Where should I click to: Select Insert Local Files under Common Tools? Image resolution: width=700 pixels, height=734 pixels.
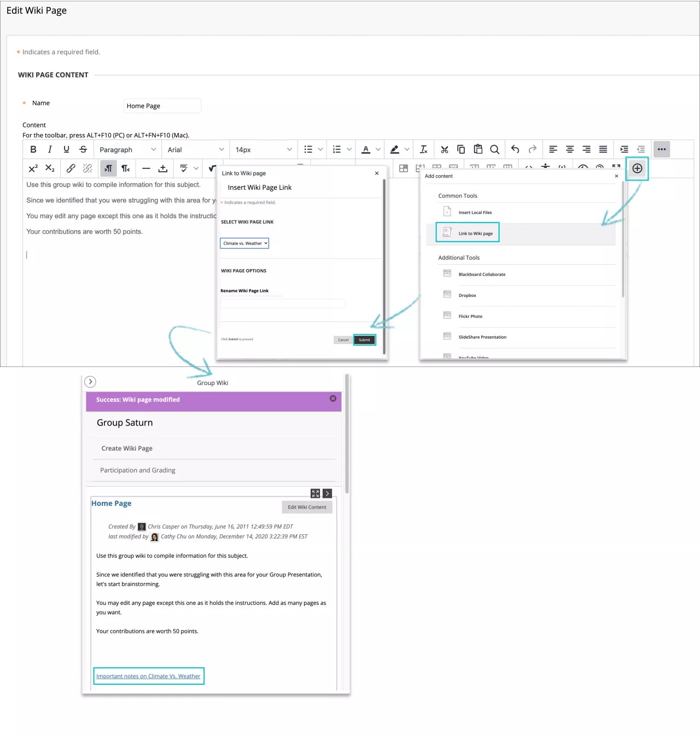[475, 212]
